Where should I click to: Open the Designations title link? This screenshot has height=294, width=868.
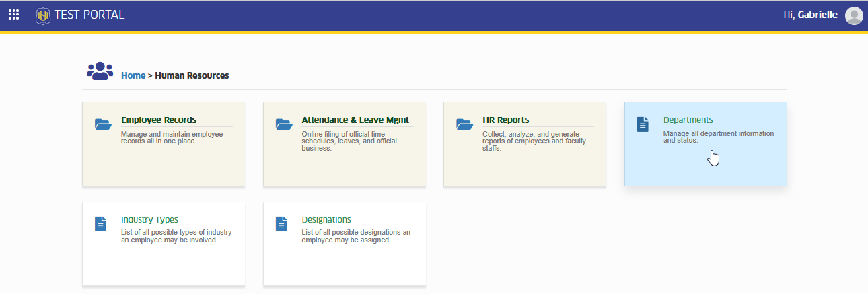point(326,219)
